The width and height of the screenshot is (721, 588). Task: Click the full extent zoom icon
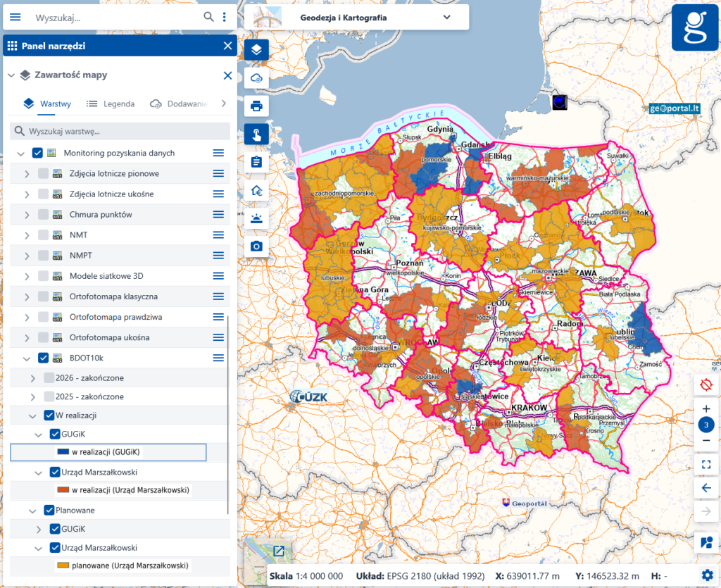pyautogui.click(x=706, y=464)
